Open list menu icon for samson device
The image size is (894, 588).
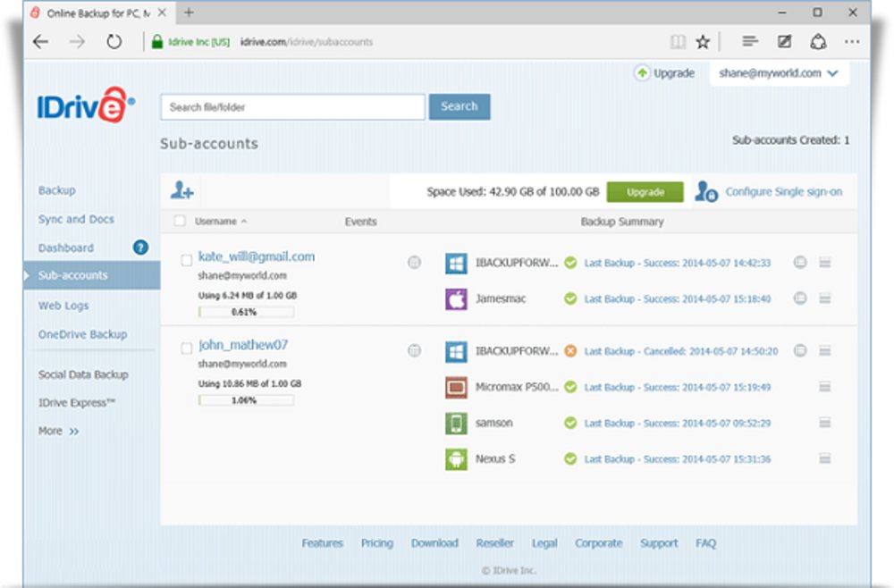824,423
